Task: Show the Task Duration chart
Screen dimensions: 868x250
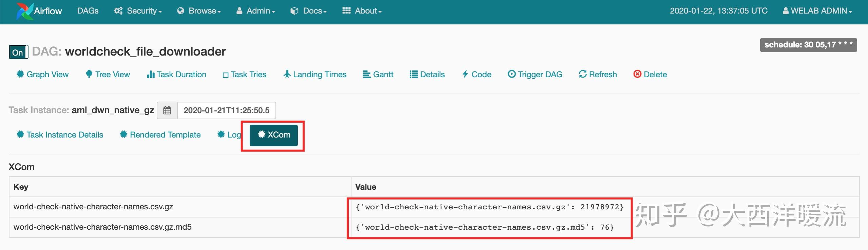Action: click(177, 75)
